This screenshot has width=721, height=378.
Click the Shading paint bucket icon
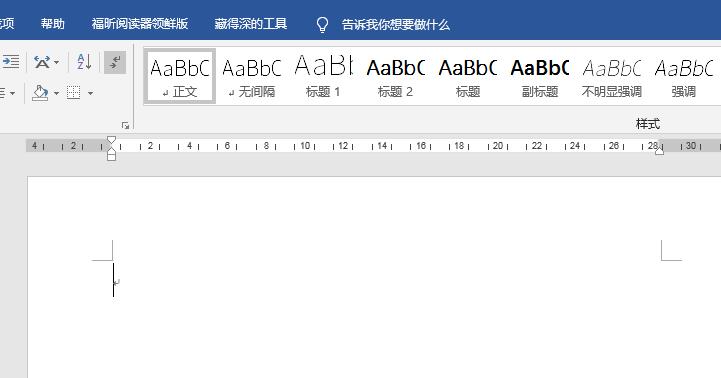pos(40,93)
